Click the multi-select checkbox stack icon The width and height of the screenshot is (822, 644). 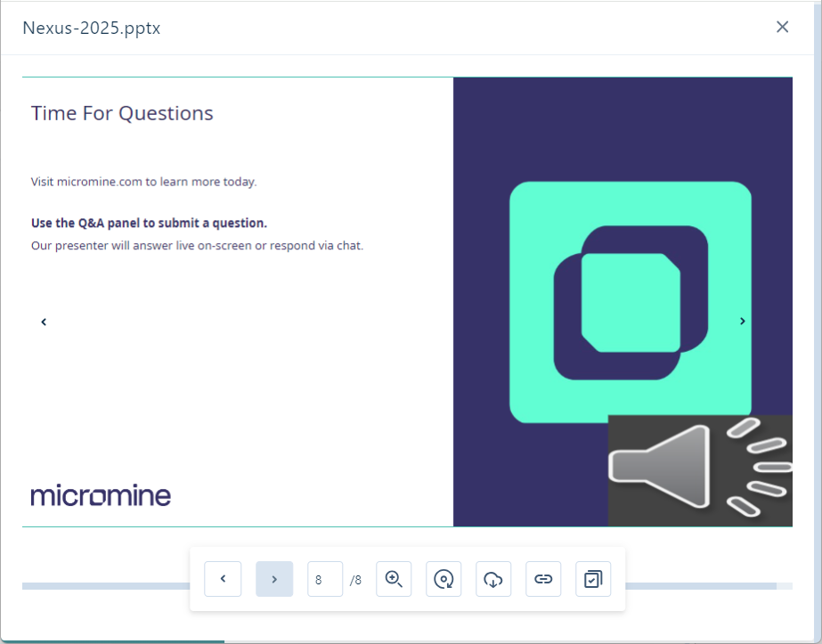click(593, 579)
